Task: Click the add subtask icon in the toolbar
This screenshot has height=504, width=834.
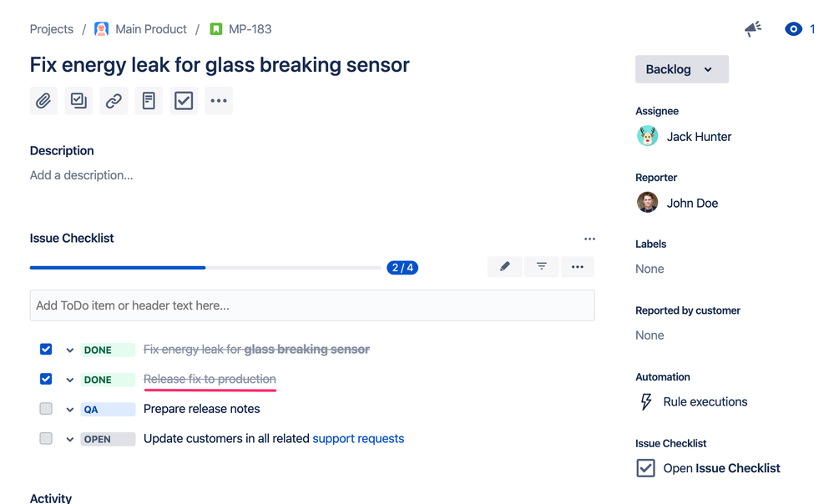Action: click(x=78, y=100)
